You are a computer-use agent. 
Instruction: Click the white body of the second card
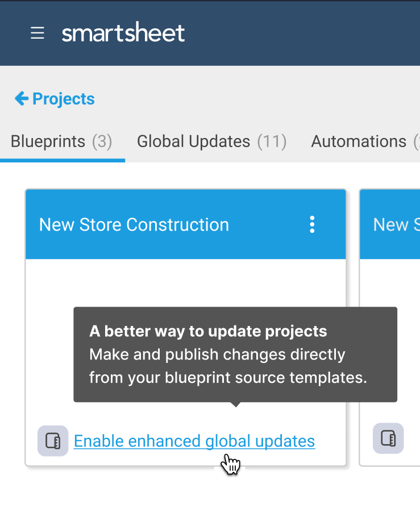click(392, 341)
